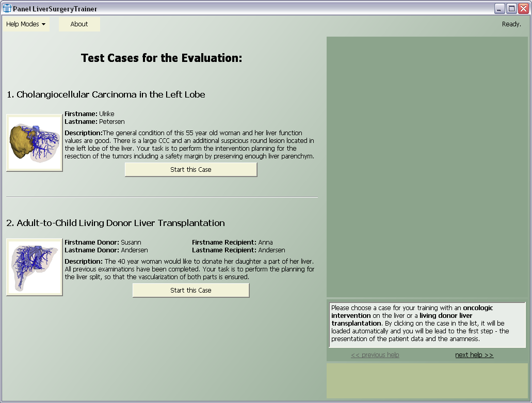Open the Help Modes dropdown menu

[26, 24]
